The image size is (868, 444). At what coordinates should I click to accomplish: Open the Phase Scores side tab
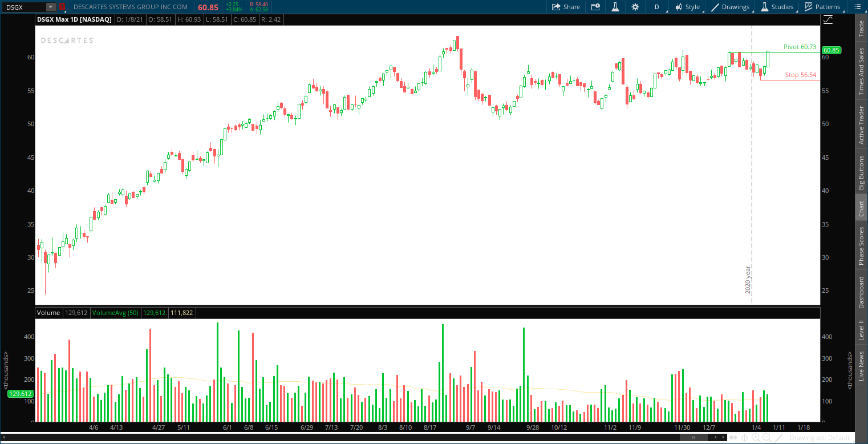point(861,246)
